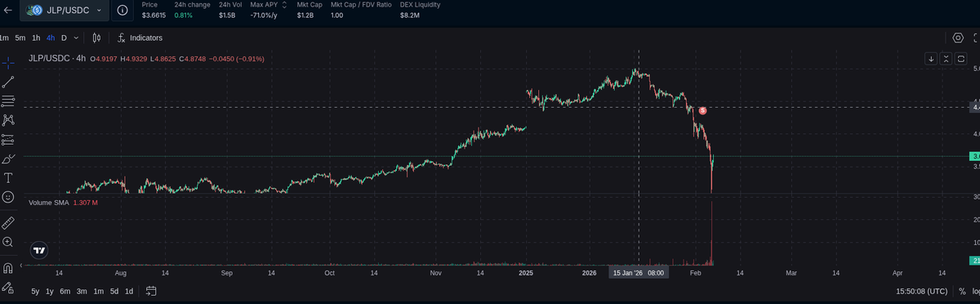Open the JLP/USDC pair selector dropdown
Image resolution: width=980 pixels, height=304 pixels.
click(x=65, y=11)
